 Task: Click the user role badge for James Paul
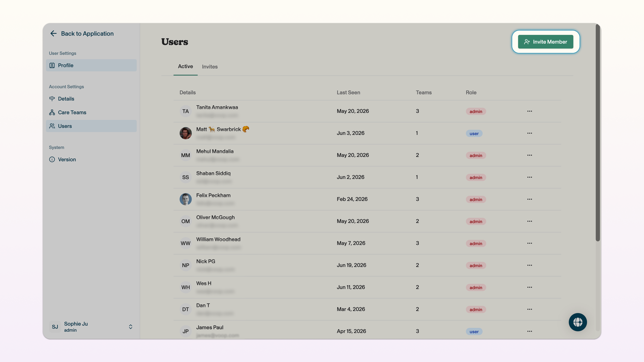[x=474, y=331]
